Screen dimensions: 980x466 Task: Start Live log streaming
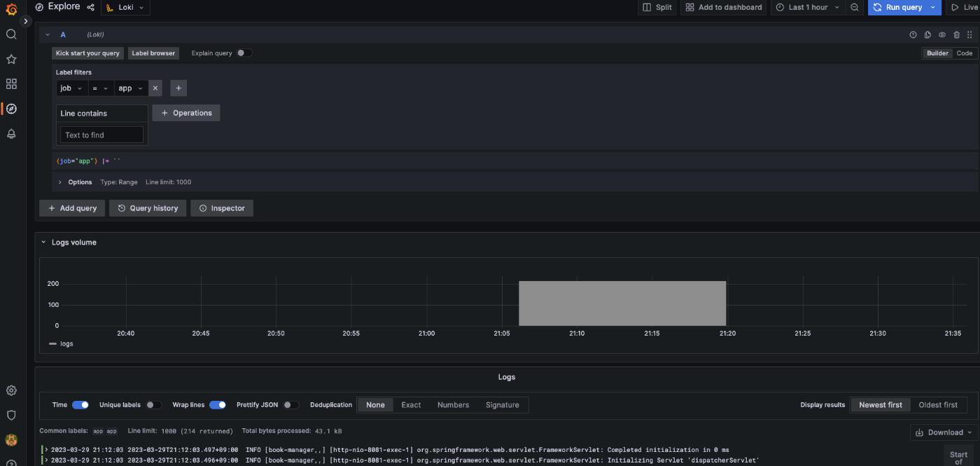coord(963,7)
